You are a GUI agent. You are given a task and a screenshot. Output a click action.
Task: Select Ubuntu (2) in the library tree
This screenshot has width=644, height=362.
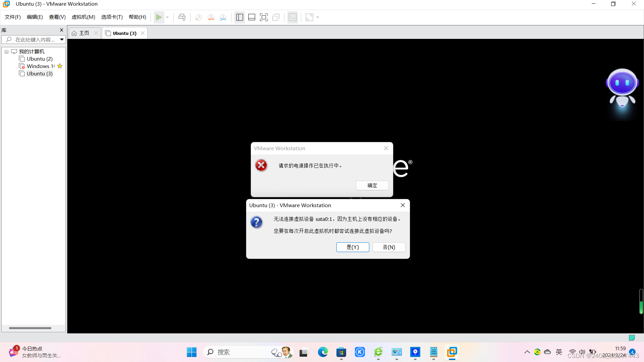coord(40,59)
